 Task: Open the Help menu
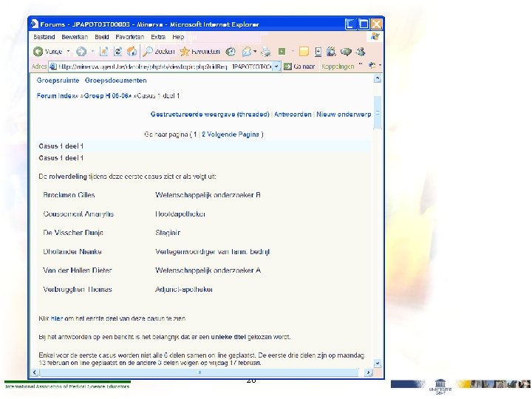pos(178,37)
